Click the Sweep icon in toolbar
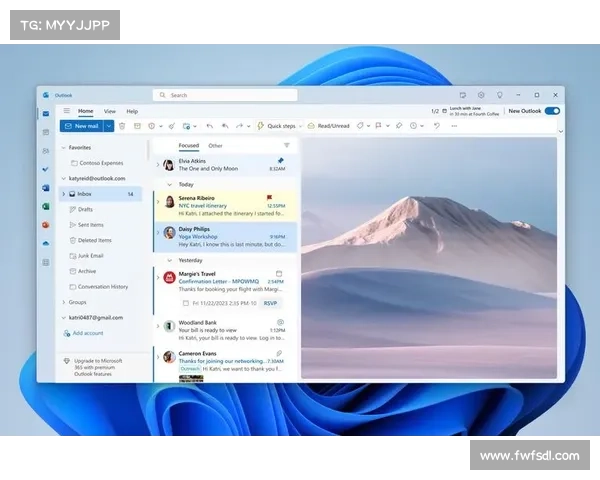The height and width of the screenshot is (480, 600). (x=172, y=126)
